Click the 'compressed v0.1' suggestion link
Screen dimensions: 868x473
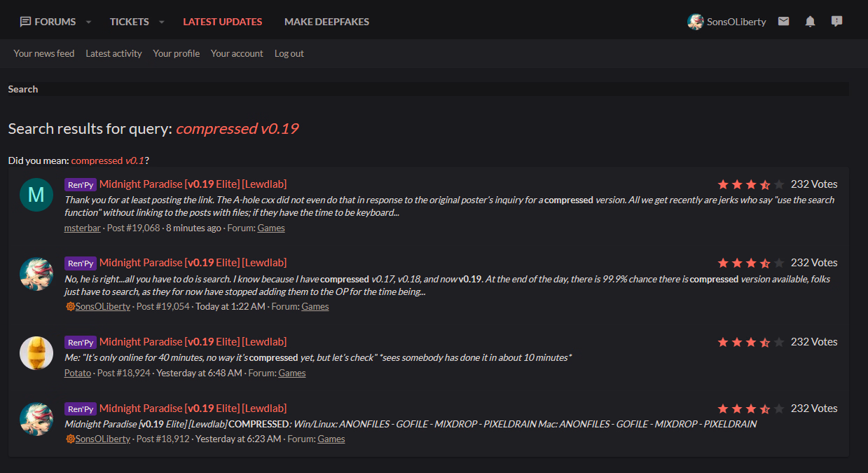click(x=108, y=160)
